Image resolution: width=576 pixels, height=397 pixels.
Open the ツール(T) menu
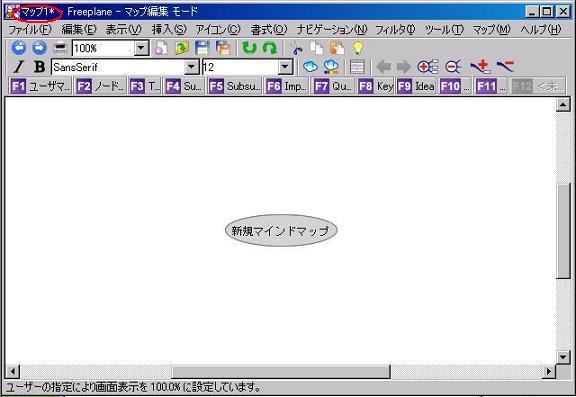444,29
